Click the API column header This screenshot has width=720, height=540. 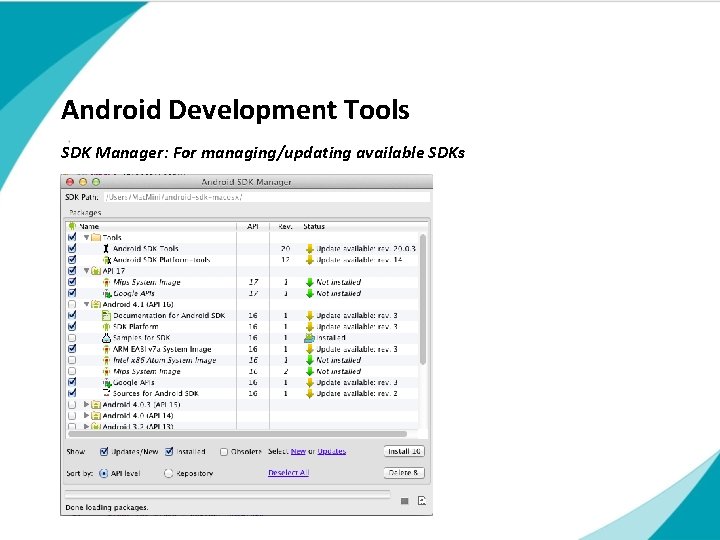[253, 226]
